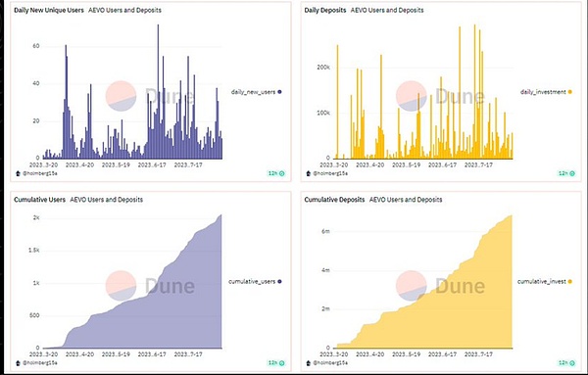This screenshot has width=588, height=375.
Task: Toggle the cumulative_invest legend series
Action: click(x=545, y=281)
